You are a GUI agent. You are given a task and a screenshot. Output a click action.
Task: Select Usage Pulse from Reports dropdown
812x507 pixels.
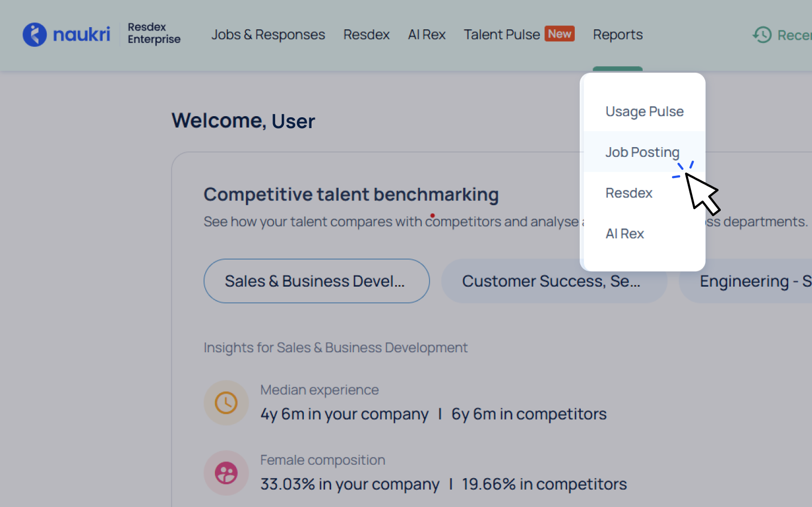click(x=644, y=111)
